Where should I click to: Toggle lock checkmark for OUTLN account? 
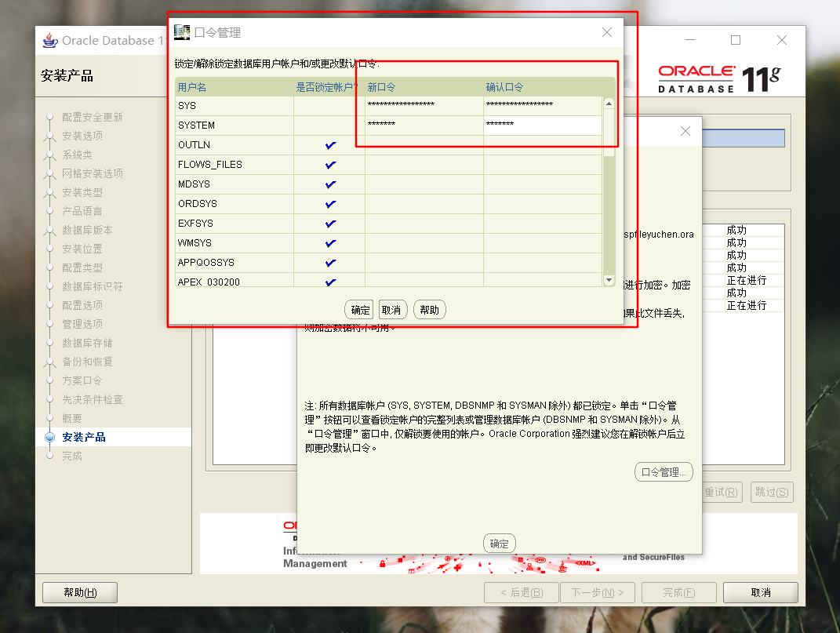[330, 144]
